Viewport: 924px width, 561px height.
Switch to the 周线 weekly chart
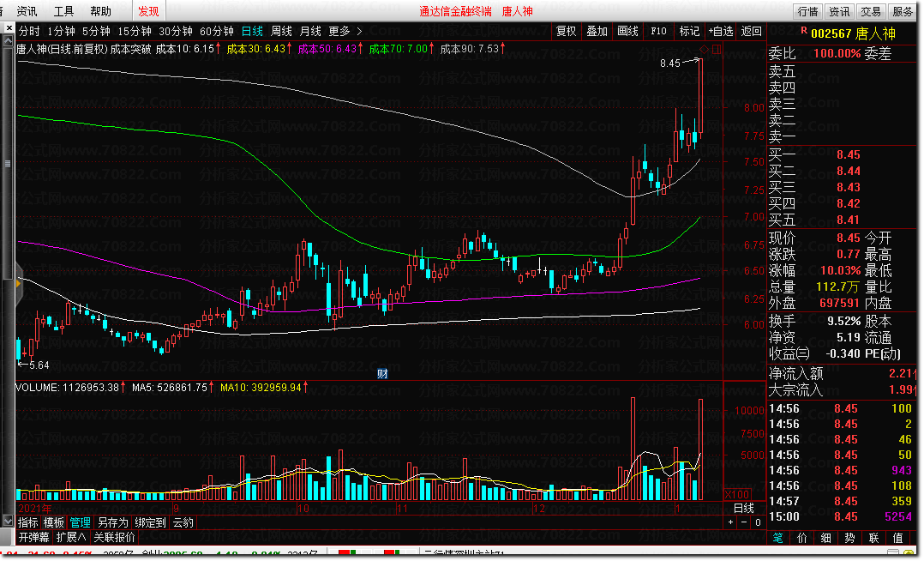click(281, 31)
